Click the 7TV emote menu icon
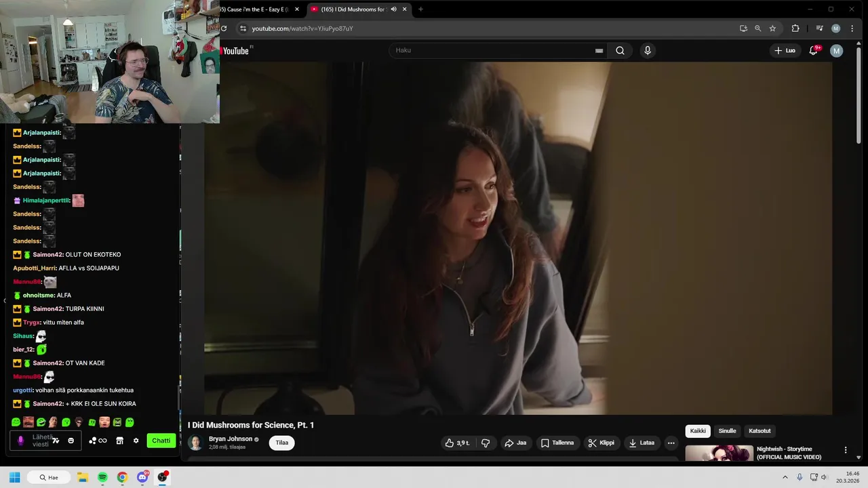 tap(56, 441)
